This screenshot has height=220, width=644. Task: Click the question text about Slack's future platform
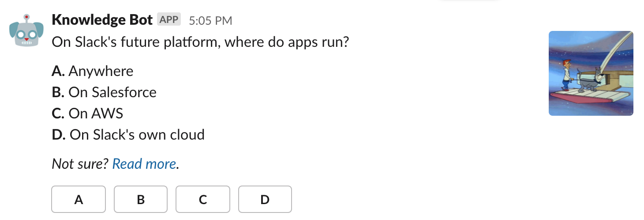pyautogui.click(x=200, y=43)
